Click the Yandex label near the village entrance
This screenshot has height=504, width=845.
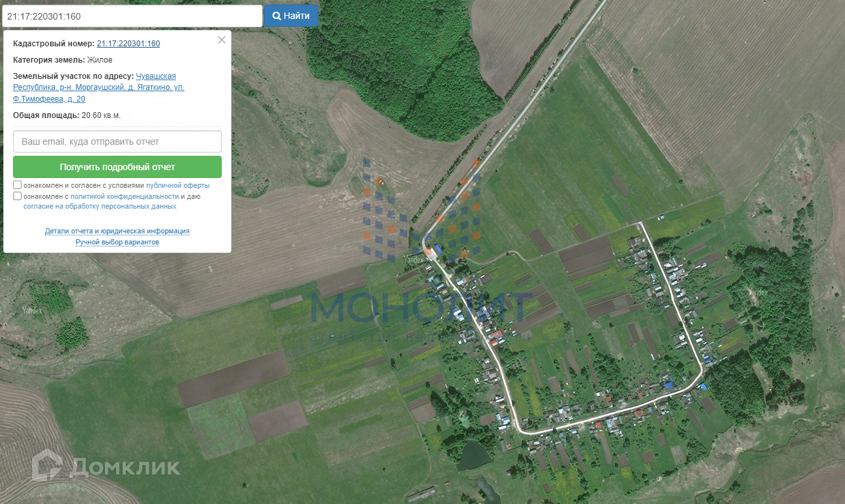pyautogui.click(x=413, y=259)
